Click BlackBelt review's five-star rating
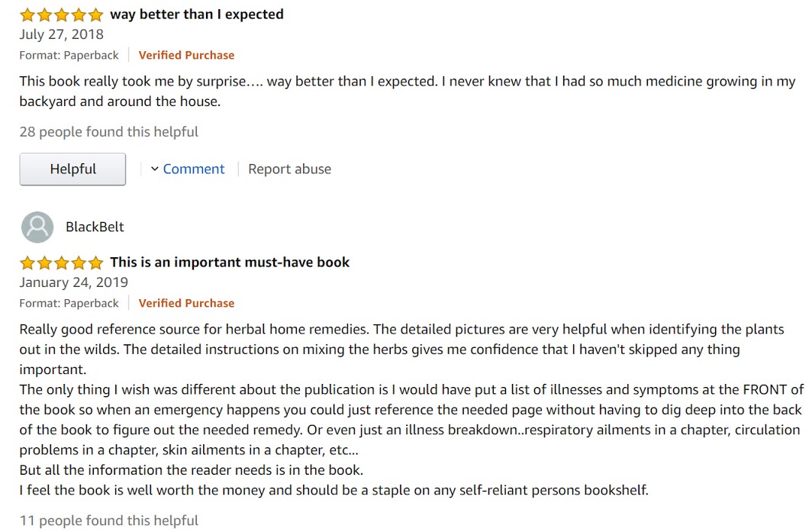The width and height of the screenshot is (812, 532). click(x=62, y=263)
